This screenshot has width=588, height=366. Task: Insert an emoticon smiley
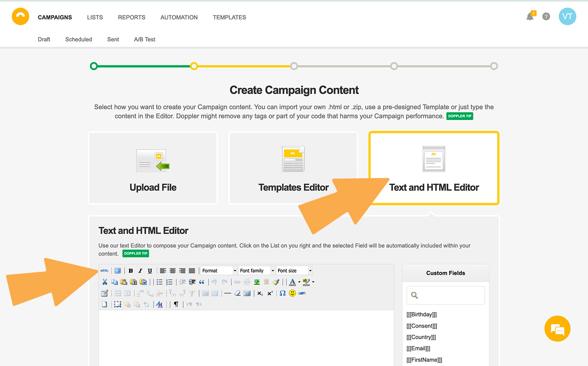tap(292, 293)
